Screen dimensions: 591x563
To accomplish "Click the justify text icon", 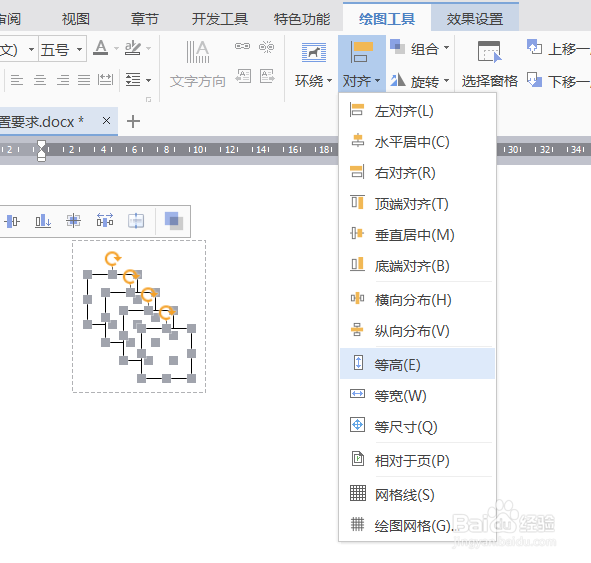I will pyautogui.click(x=84, y=80).
